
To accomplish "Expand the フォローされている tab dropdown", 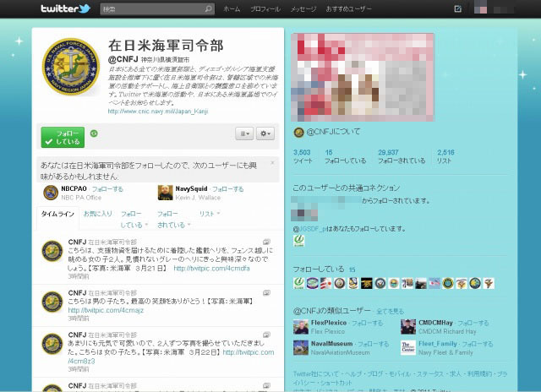I will click(x=173, y=220).
